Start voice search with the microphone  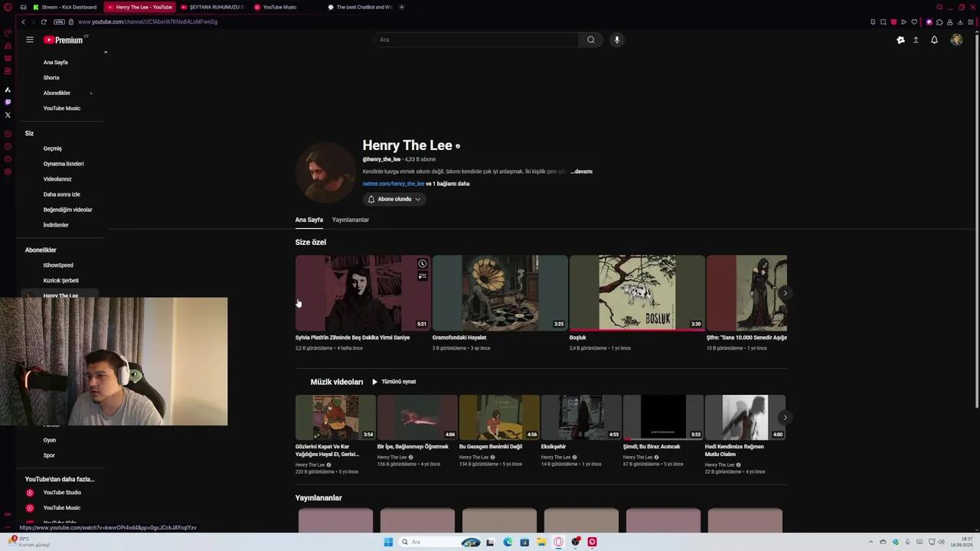click(x=616, y=40)
